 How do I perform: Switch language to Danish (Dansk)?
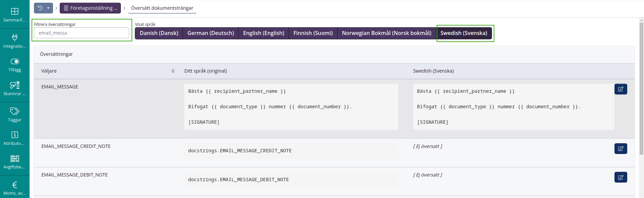point(159,33)
